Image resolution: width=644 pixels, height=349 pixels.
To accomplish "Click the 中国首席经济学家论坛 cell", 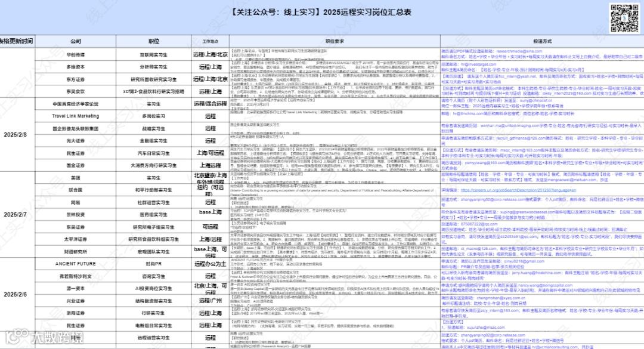I will pos(76,104).
